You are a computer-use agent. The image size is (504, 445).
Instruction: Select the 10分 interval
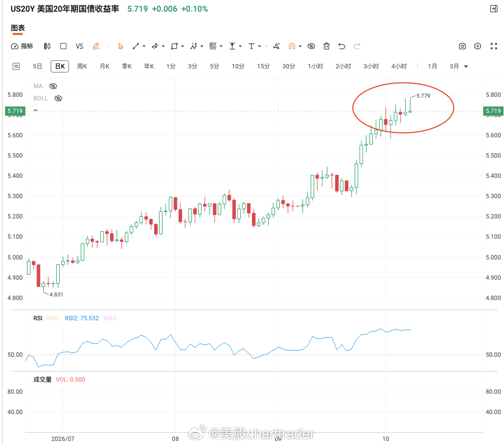click(238, 66)
